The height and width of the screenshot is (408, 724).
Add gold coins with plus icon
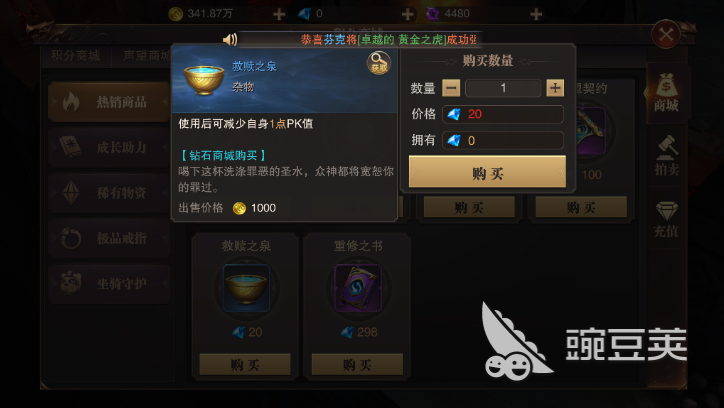click(x=279, y=14)
